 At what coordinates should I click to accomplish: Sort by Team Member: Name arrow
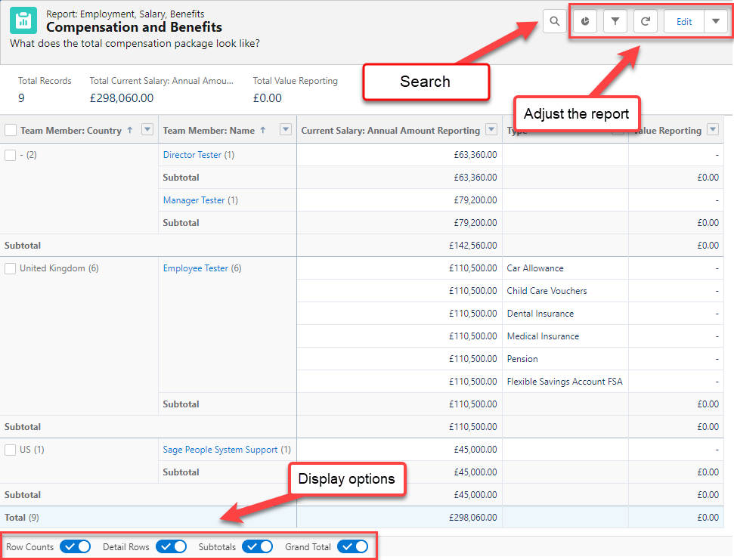[x=263, y=130]
